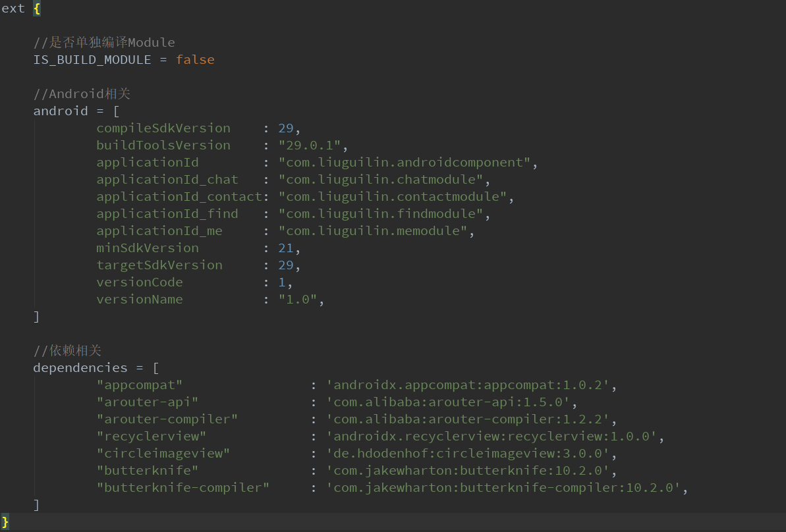Click the "recyclerview" dependency key
This screenshot has width=786, height=532.
click(x=152, y=437)
